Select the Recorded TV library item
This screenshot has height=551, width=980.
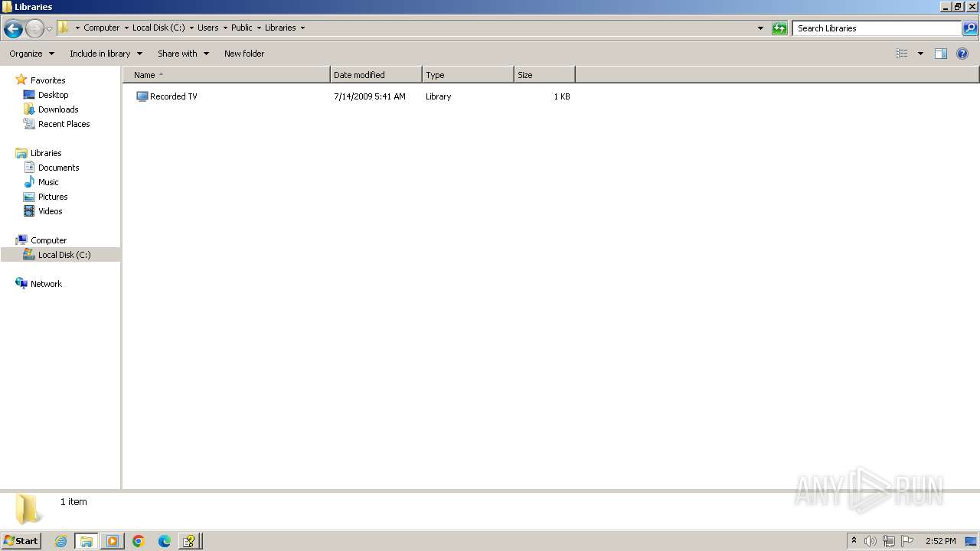tap(167, 96)
